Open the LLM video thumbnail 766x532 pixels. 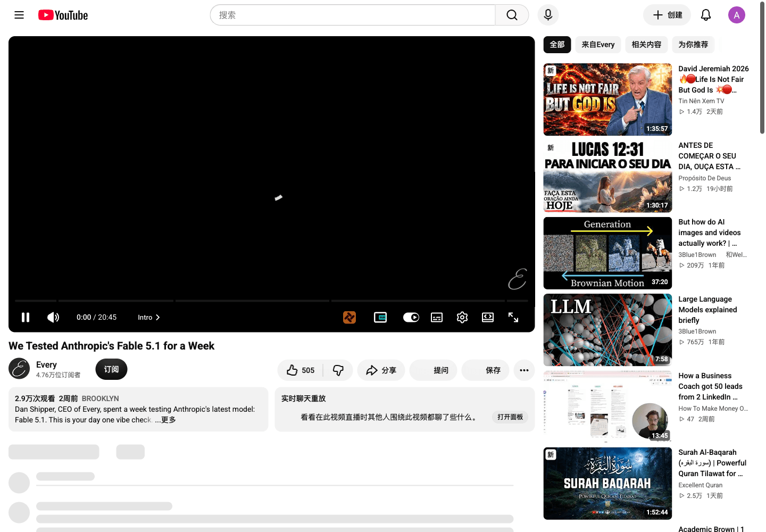pyautogui.click(x=607, y=330)
